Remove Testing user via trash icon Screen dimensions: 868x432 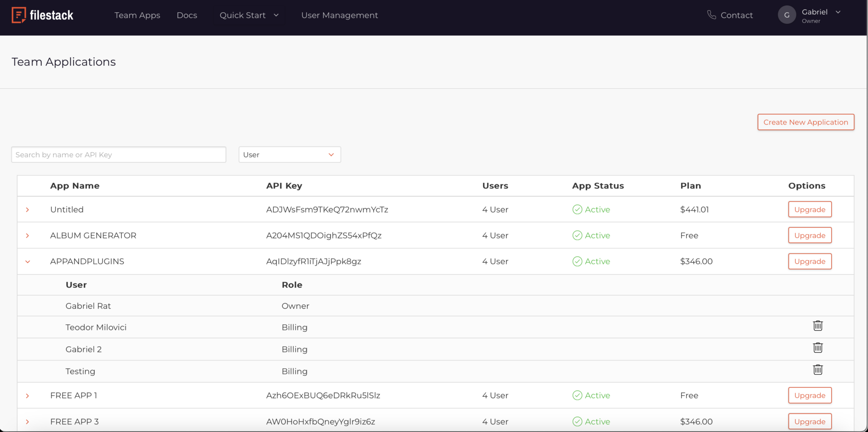point(818,369)
